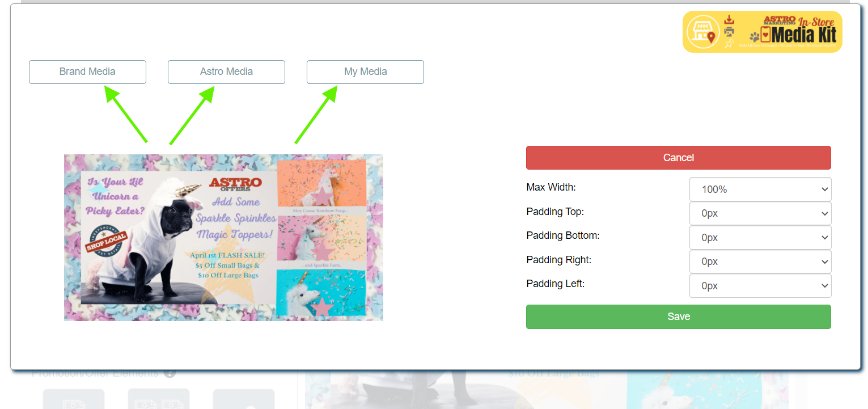Expand the Padding Right dropdown
Viewport: 868px width, 409px height.
pos(760,262)
